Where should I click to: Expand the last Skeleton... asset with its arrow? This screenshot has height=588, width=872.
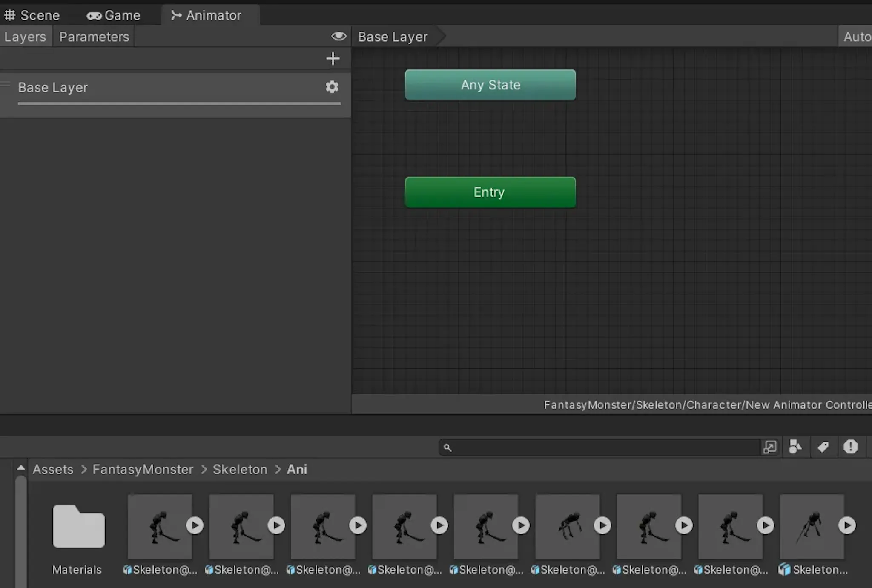[x=847, y=525]
